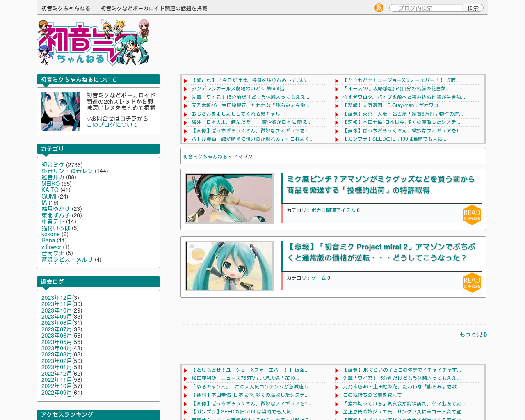525x420 pixels.
Task: Click the 検索 search button
Action: (x=473, y=8)
